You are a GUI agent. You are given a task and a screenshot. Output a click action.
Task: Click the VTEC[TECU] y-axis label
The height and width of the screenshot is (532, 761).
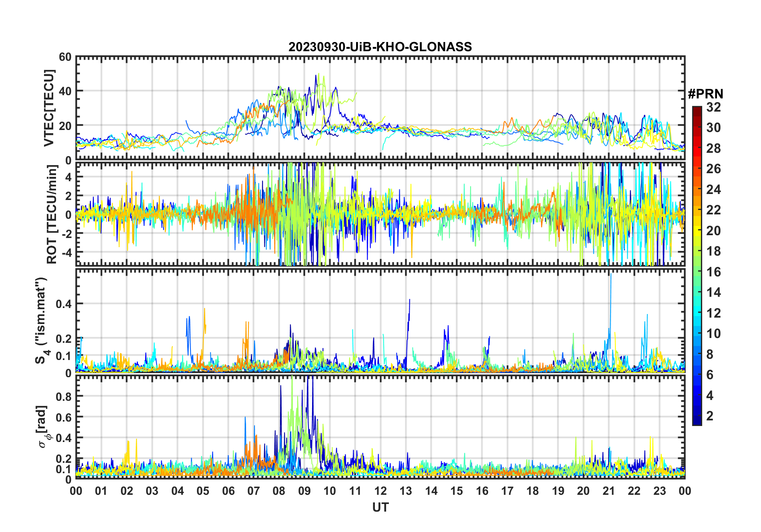(x=49, y=108)
